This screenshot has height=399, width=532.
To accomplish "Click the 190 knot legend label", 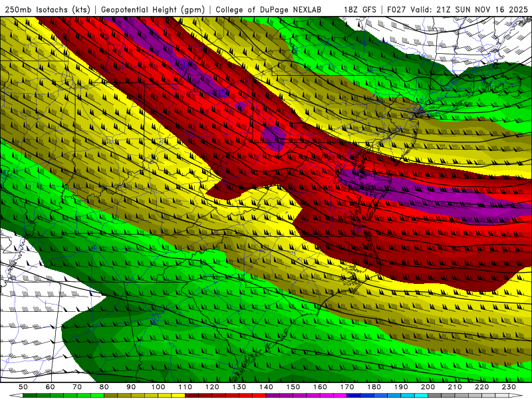I will (401, 387).
